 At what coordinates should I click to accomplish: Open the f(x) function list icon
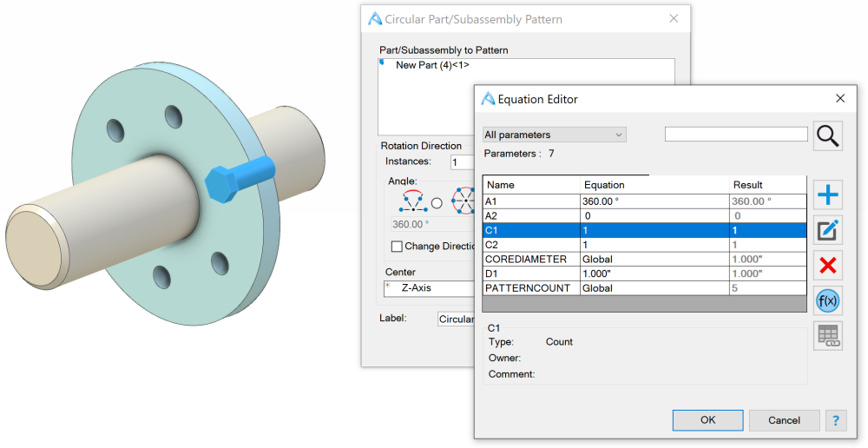[x=827, y=301]
